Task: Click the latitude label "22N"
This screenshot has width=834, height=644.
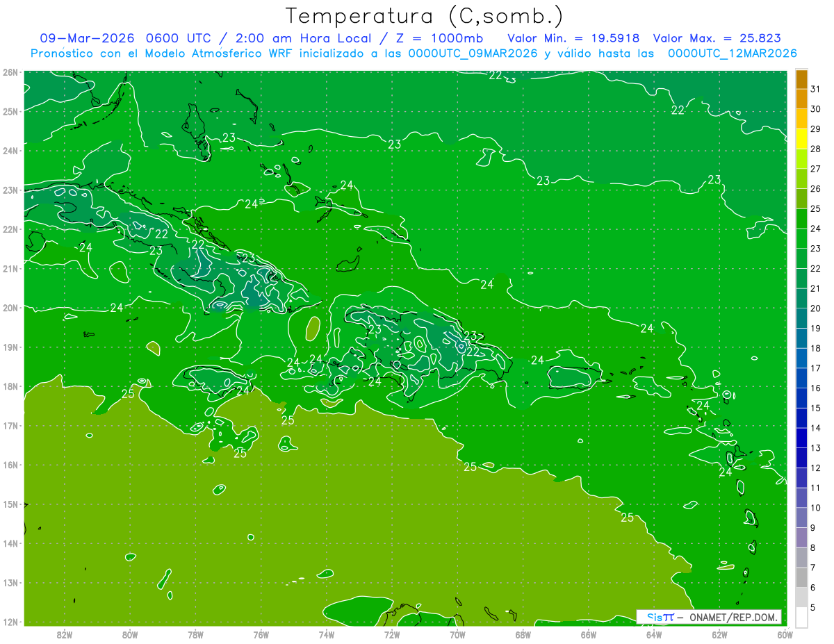Action: 10,230
